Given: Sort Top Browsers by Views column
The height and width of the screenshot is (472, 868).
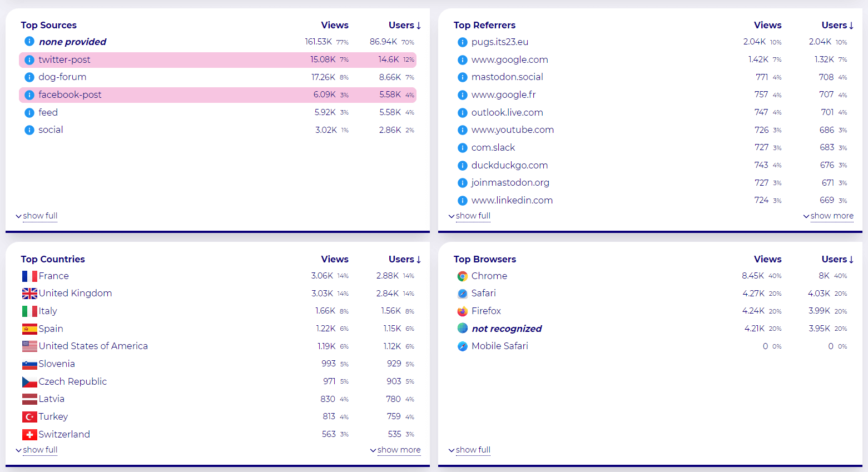Looking at the screenshot, I should click(x=768, y=259).
